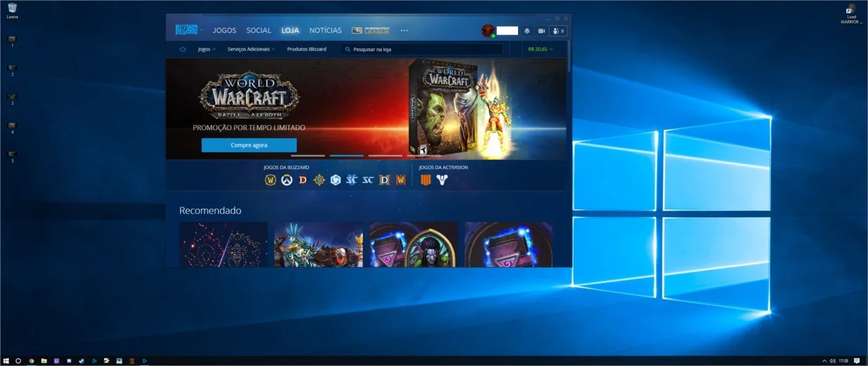Open the Overwatch game icon

click(286, 180)
